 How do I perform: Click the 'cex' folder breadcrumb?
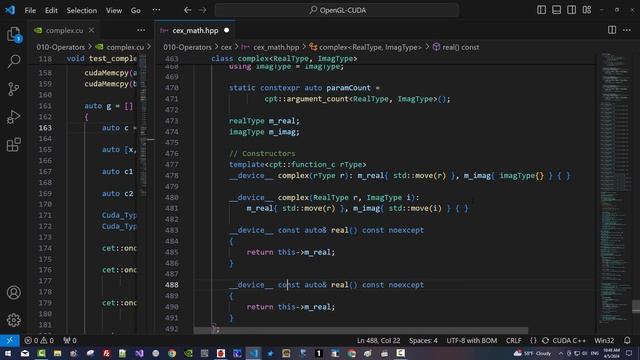pyautogui.click(x=226, y=47)
